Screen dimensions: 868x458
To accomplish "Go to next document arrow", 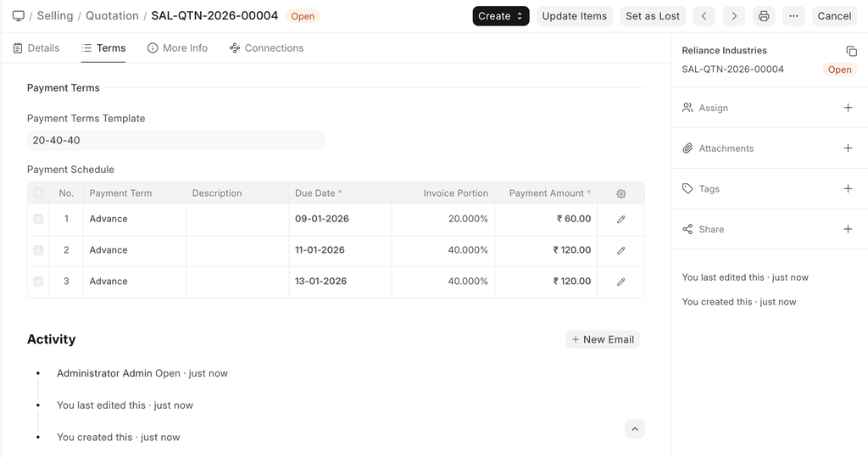I will coord(734,16).
